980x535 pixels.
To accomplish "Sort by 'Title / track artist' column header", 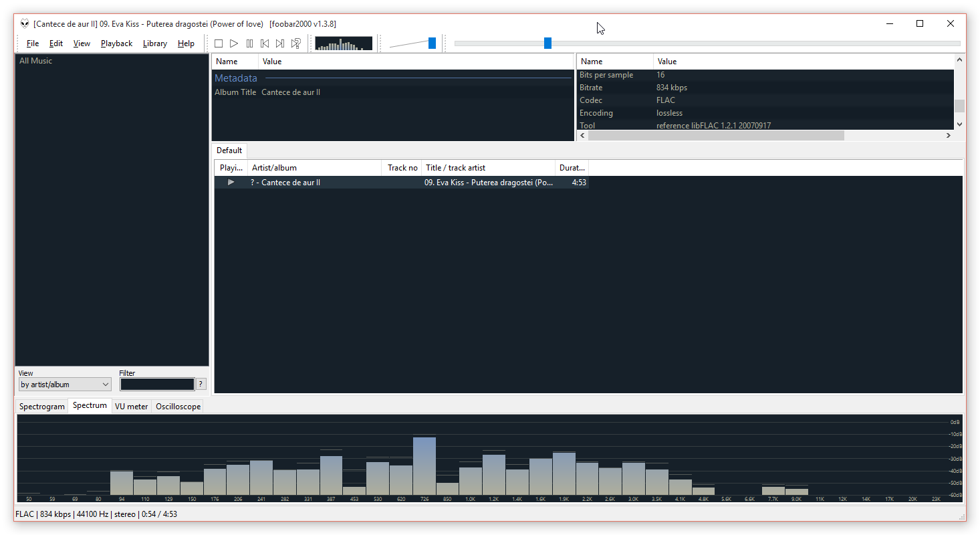I will click(x=488, y=168).
